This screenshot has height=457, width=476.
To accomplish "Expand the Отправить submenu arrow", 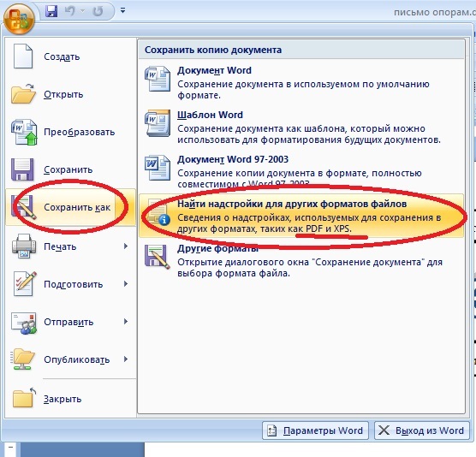I will 126,322.
